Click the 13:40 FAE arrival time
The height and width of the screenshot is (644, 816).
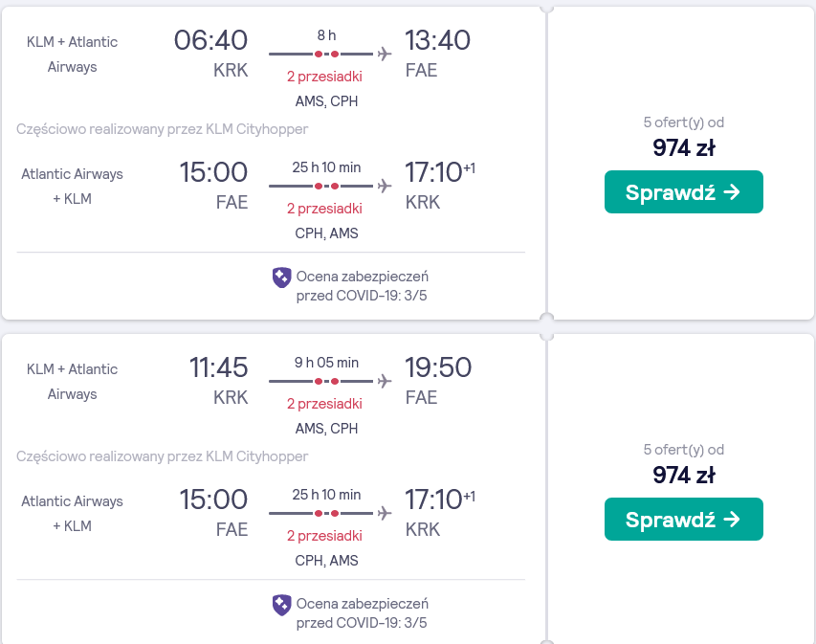438,40
